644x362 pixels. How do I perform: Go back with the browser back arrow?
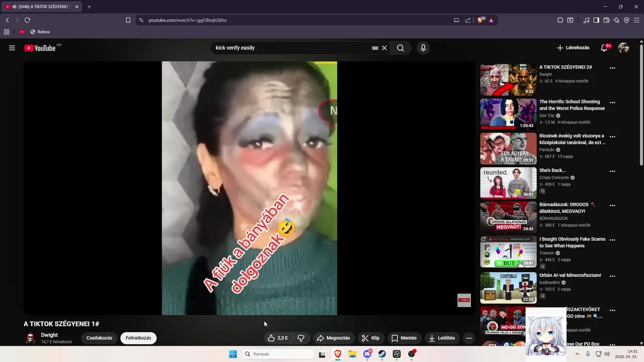pos(7,20)
